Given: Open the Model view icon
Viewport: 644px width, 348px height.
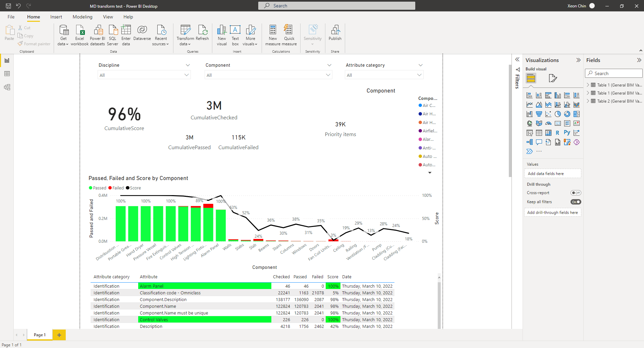Looking at the screenshot, I should (7, 87).
